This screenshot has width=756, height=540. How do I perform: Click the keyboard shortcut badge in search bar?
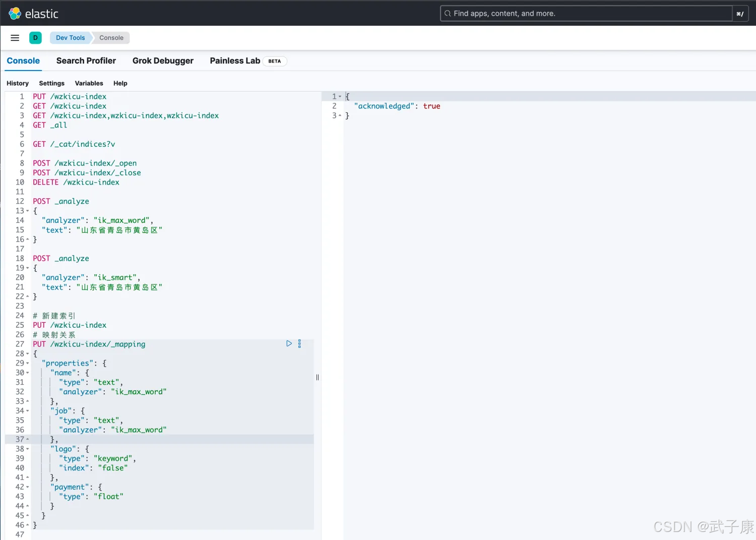point(739,14)
